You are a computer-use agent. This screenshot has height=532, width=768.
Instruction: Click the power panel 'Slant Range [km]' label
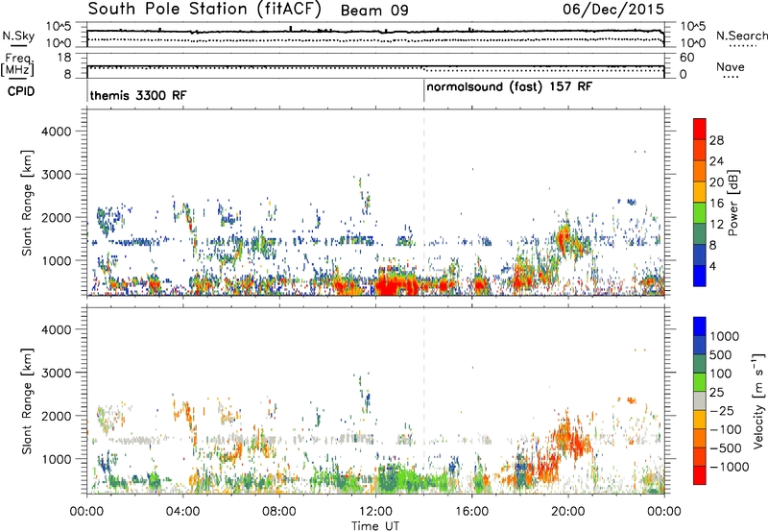(x=27, y=203)
